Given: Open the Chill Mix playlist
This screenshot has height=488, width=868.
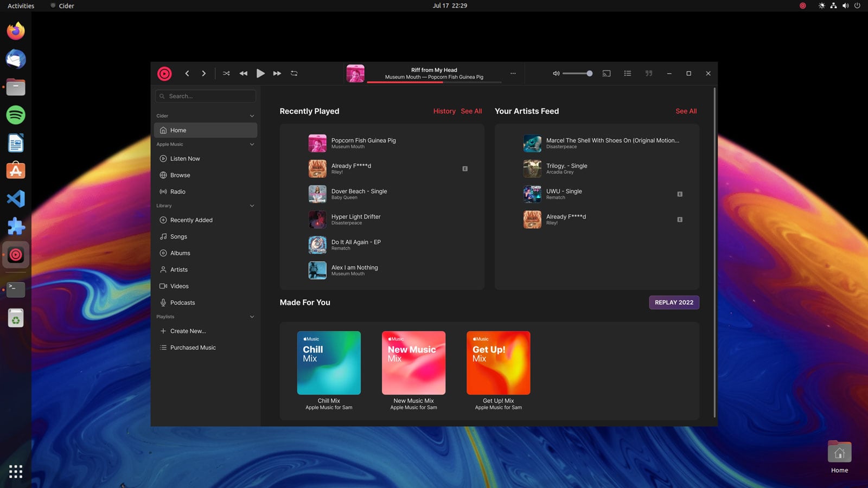Looking at the screenshot, I should (329, 363).
